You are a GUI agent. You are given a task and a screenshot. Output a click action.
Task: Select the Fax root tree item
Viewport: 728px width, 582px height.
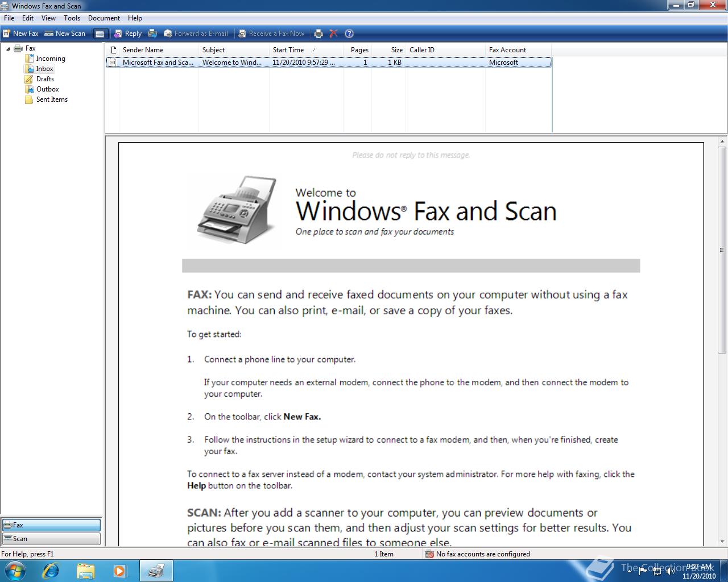point(31,48)
